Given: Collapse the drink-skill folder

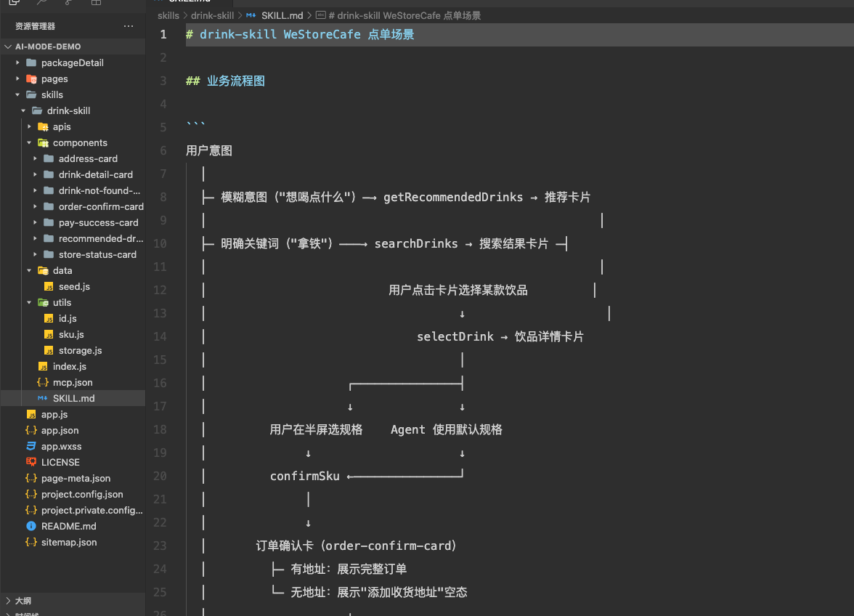Looking at the screenshot, I should pos(23,110).
